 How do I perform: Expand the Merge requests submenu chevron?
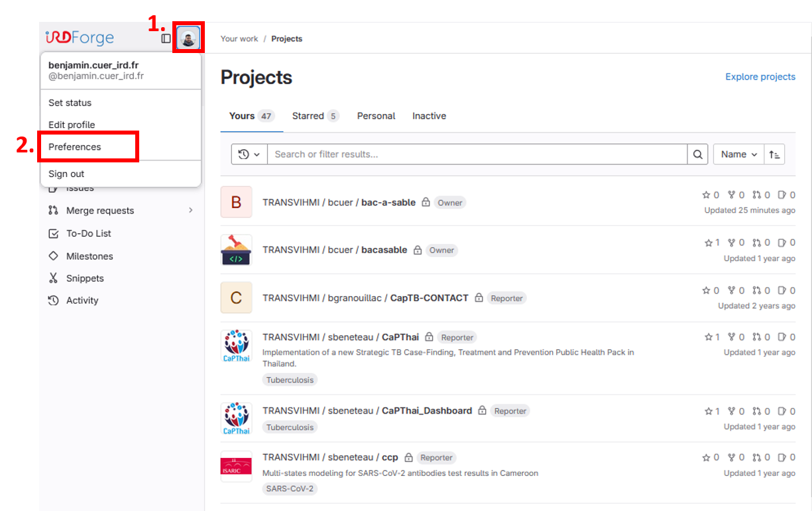pos(191,210)
